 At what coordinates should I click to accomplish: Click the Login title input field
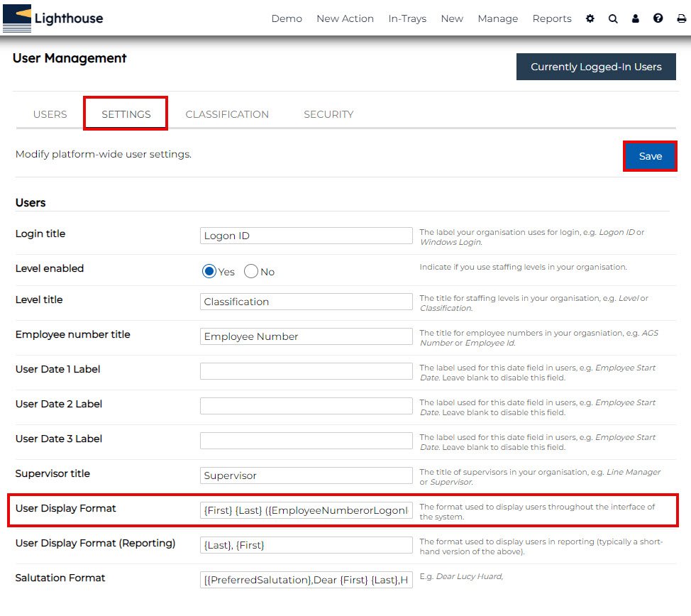(x=306, y=236)
